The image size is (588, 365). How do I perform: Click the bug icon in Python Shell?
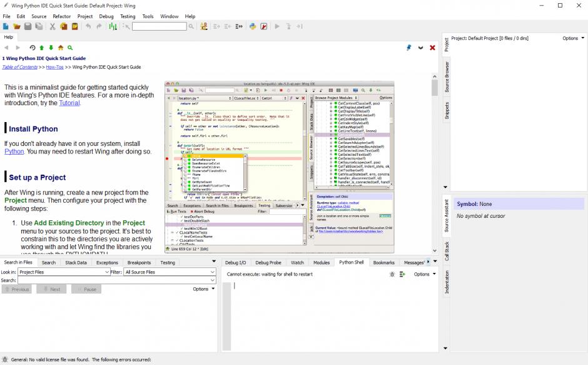392,274
